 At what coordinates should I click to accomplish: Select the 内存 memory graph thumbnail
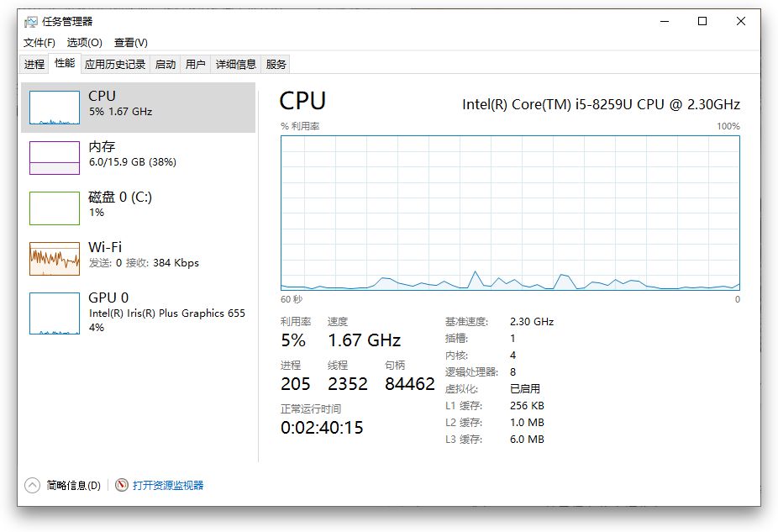click(x=55, y=157)
